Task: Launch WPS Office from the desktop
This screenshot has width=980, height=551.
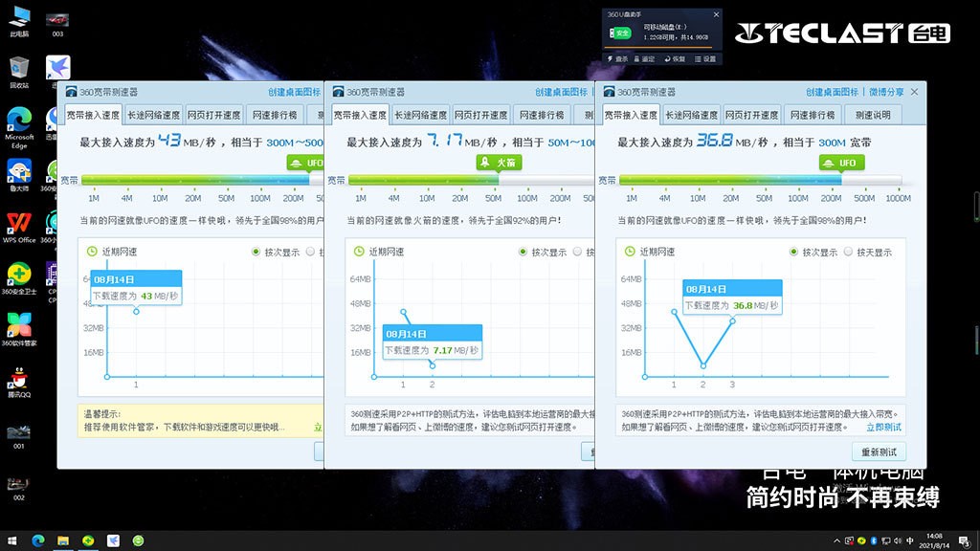Action: point(19,227)
